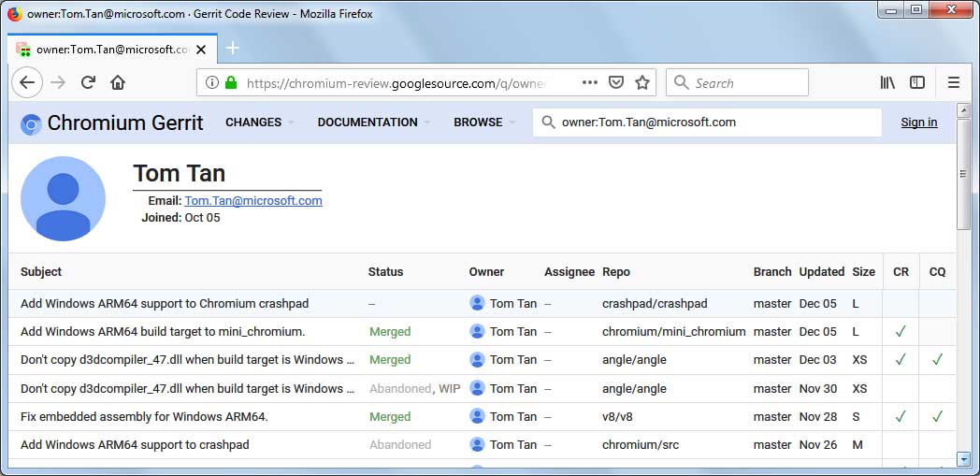Expand the BROWSE dropdown menu
The width and height of the screenshot is (980, 476).
(x=484, y=122)
